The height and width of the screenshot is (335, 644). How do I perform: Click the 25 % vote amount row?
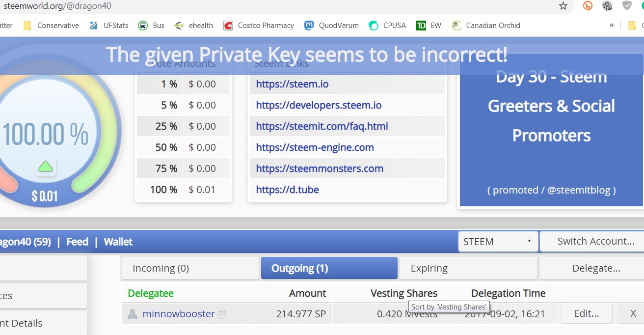click(x=183, y=126)
